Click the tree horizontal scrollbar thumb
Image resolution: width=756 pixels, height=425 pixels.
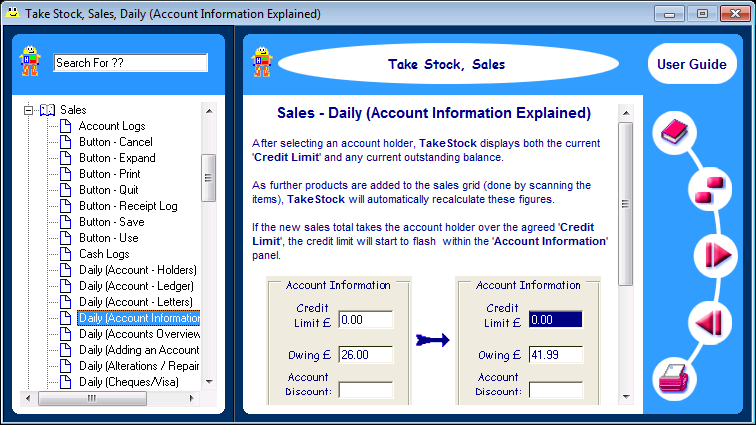point(92,398)
